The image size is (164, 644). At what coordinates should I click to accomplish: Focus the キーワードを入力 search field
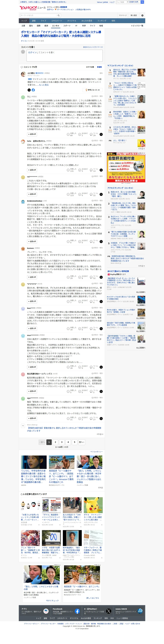tap(39, 15)
